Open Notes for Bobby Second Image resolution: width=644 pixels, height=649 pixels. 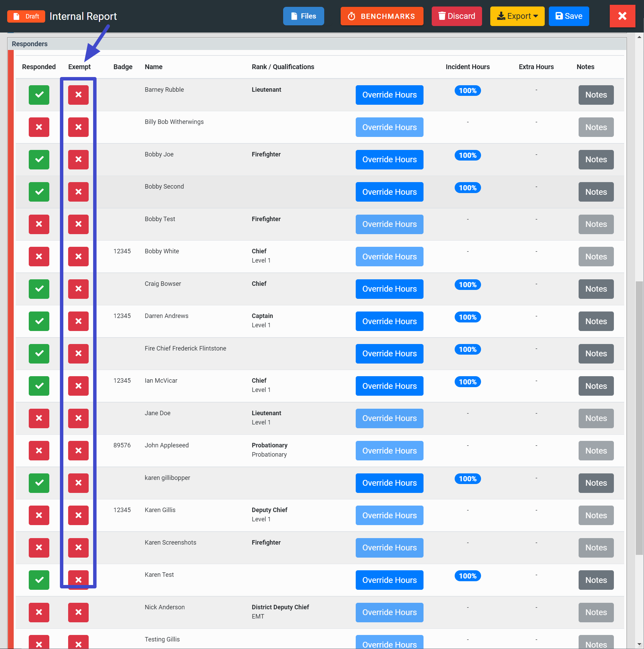pos(596,192)
